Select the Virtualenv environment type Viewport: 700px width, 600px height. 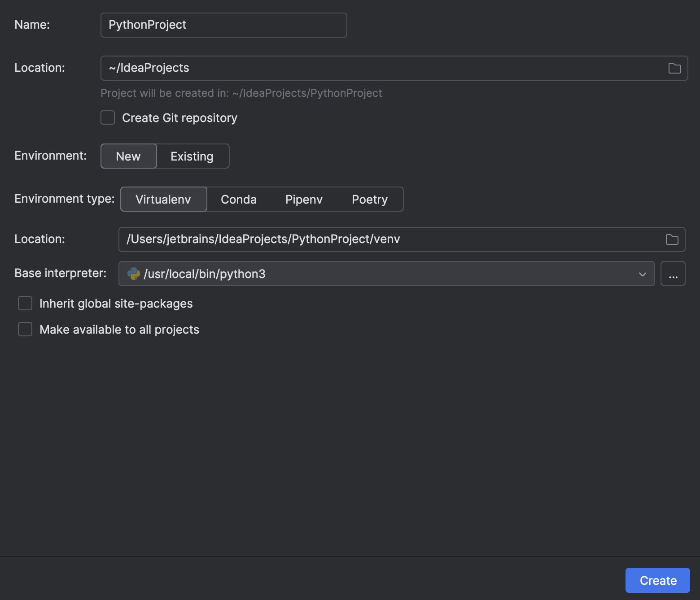point(163,199)
